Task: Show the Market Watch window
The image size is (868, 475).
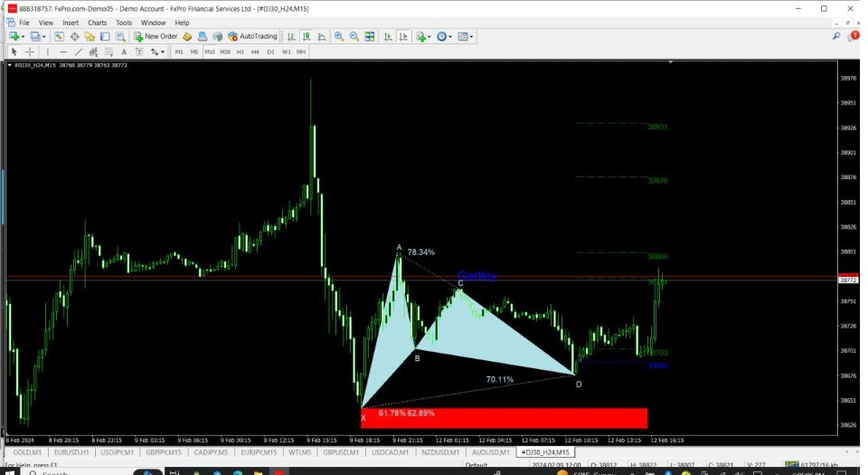Action: (x=59, y=36)
